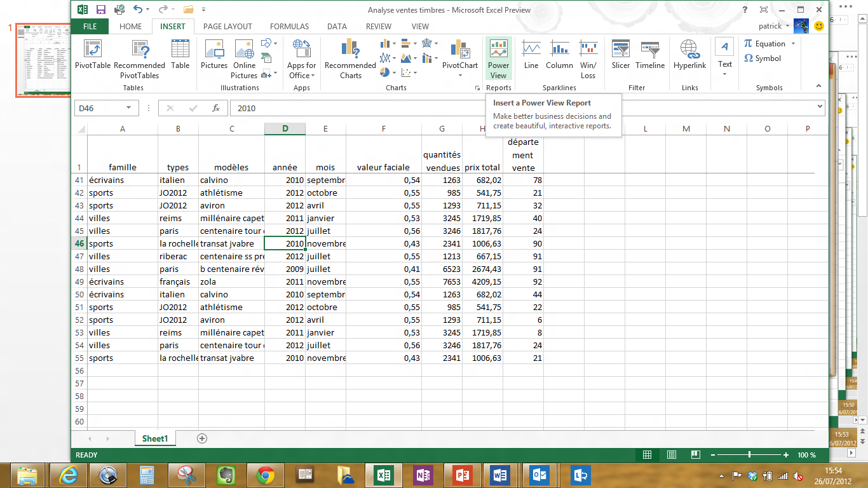Insert a Slicer filter

click(620, 55)
